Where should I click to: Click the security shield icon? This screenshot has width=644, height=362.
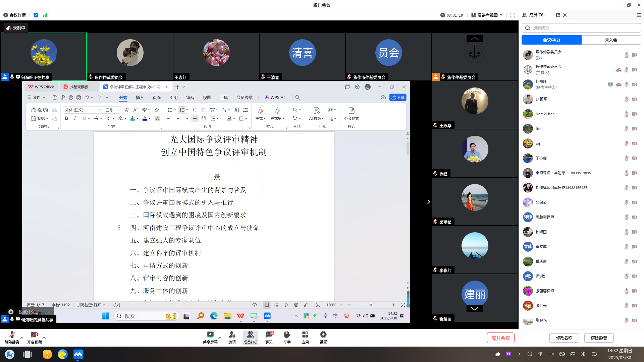[36, 15]
